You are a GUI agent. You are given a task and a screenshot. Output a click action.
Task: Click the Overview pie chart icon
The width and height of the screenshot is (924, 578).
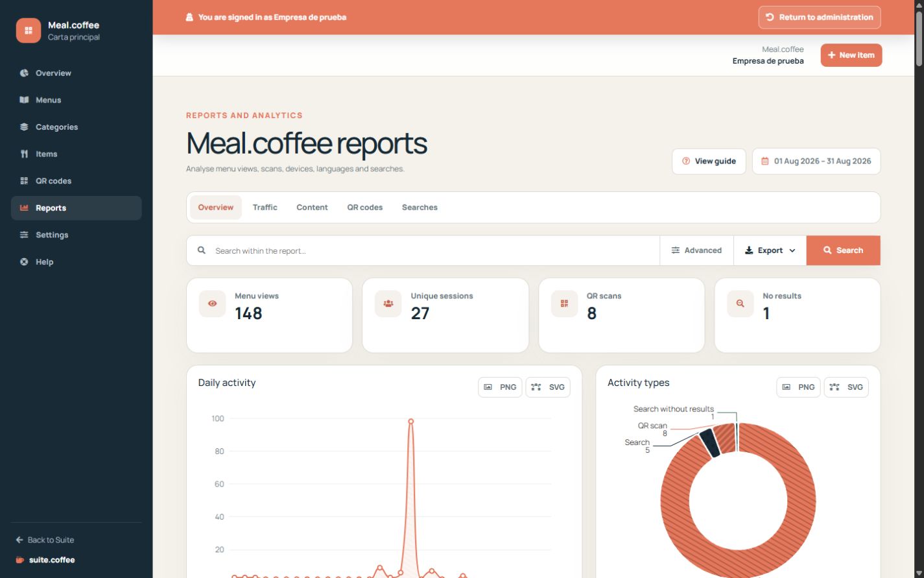[x=24, y=73]
